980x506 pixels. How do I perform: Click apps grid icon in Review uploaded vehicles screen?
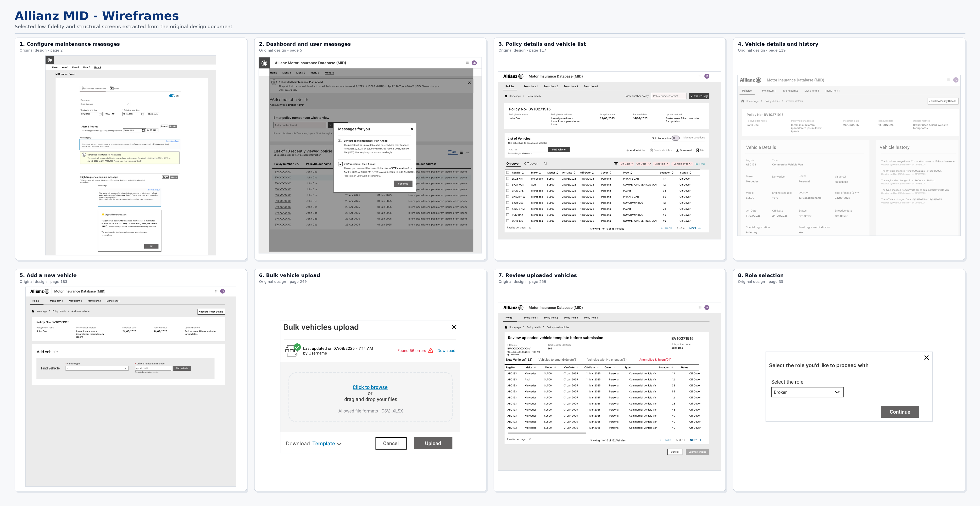pyautogui.click(x=700, y=308)
